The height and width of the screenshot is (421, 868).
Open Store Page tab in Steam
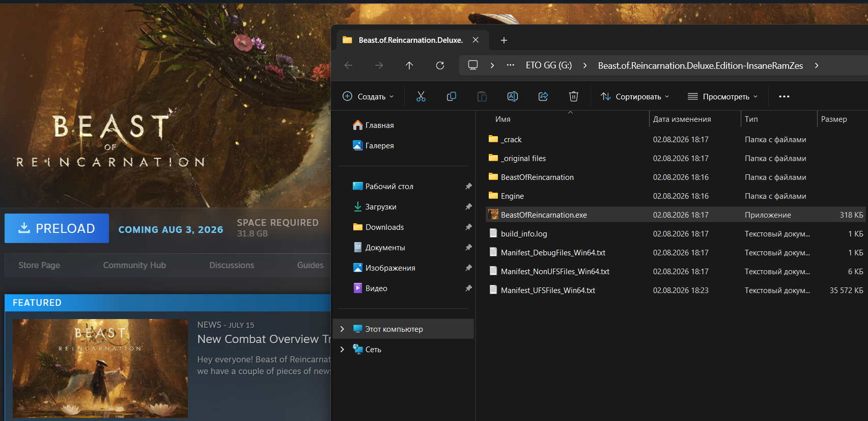click(x=39, y=265)
